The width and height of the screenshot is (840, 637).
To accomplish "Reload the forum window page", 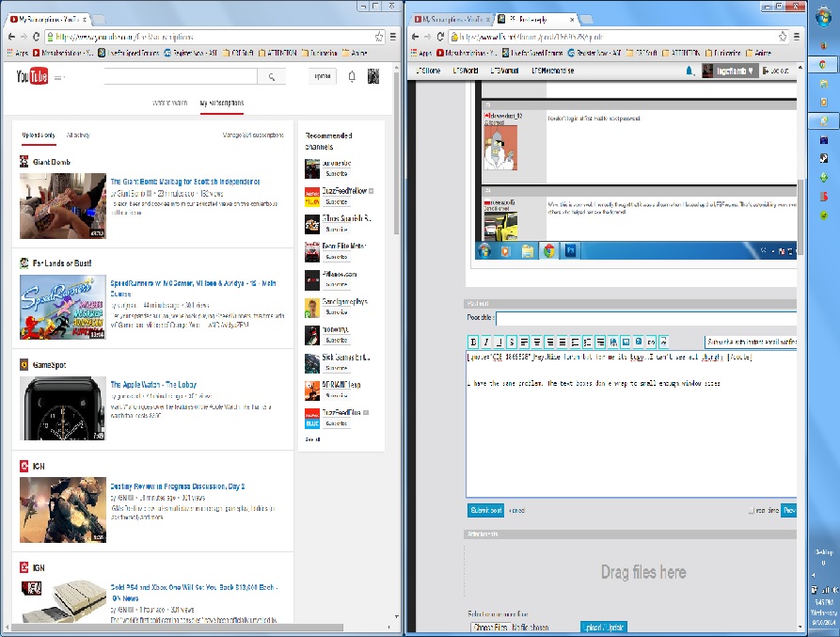I will pos(440,37).
